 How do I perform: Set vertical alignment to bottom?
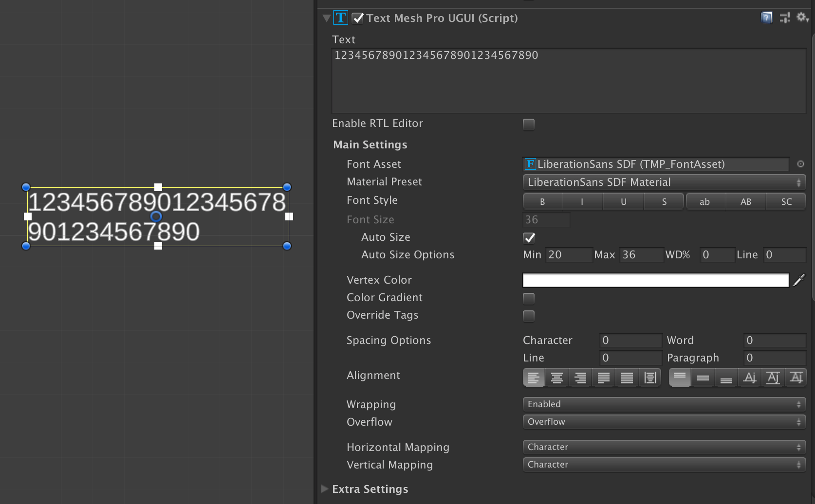726,378
